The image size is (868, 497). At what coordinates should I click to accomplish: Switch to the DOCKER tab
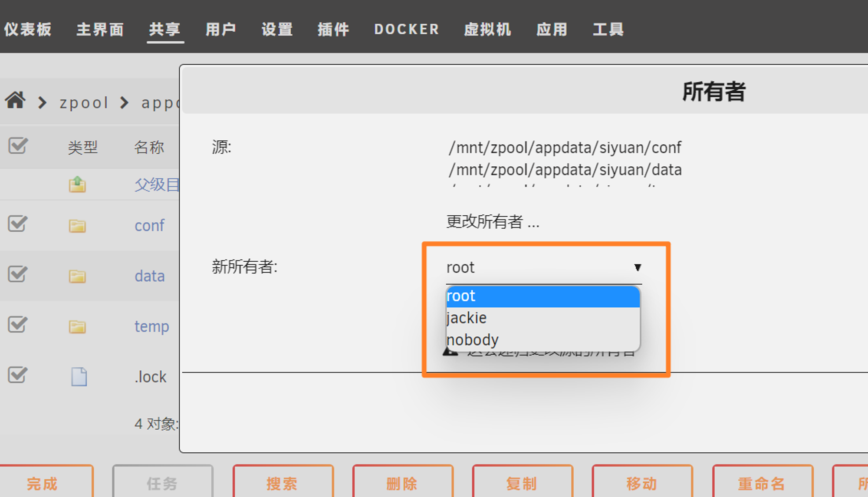pyautogui.click(x=407, y=29)
